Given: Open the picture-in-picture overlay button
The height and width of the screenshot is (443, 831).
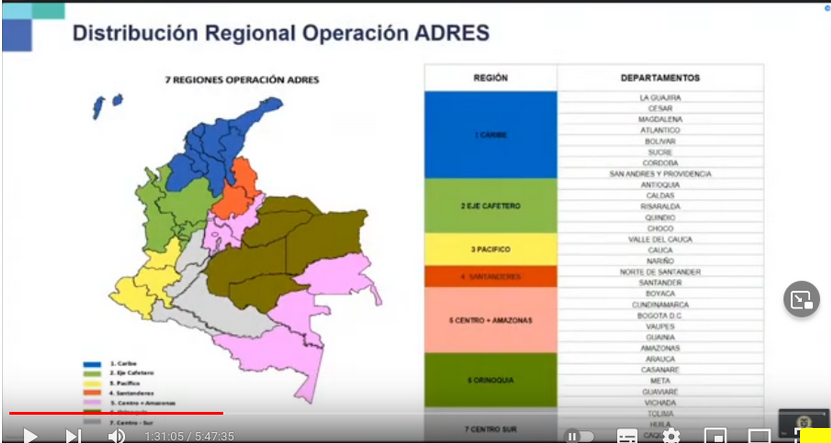Looking at the screenshot, I should 801,299.
